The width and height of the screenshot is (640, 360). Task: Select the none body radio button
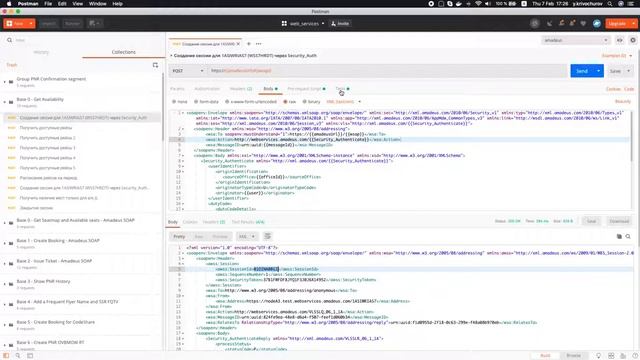pyautogui.click(x=174, y=102)
